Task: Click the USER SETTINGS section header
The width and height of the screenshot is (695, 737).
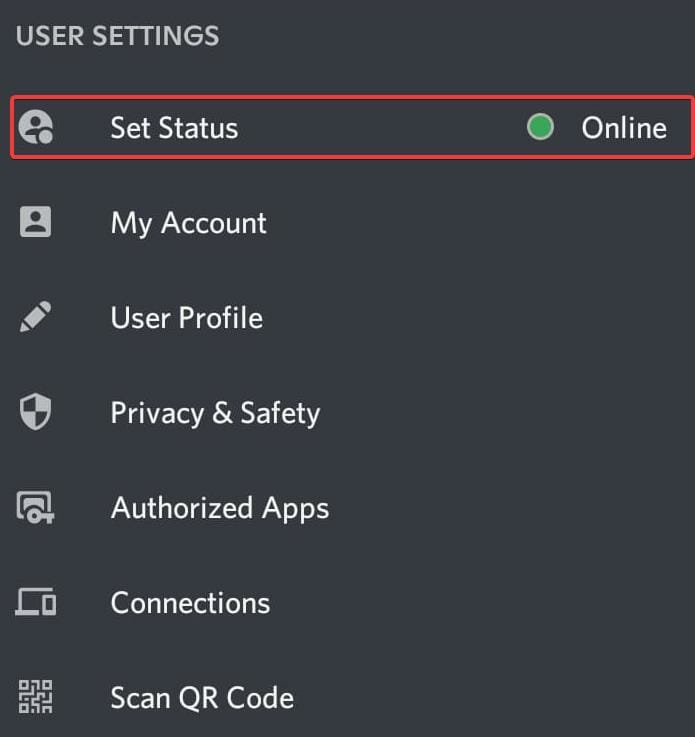Action: pyautogui.click(x=117, y=36)
